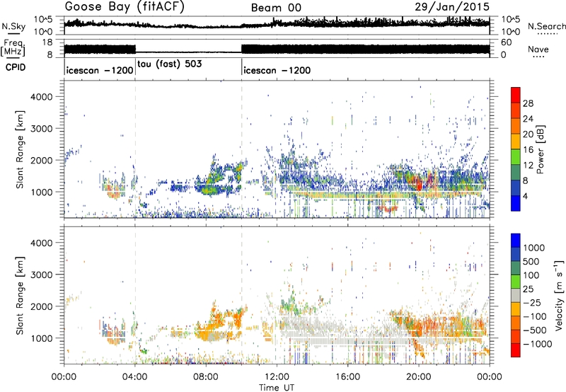Click the '4000' range tick in power panel

coord(42,97)
